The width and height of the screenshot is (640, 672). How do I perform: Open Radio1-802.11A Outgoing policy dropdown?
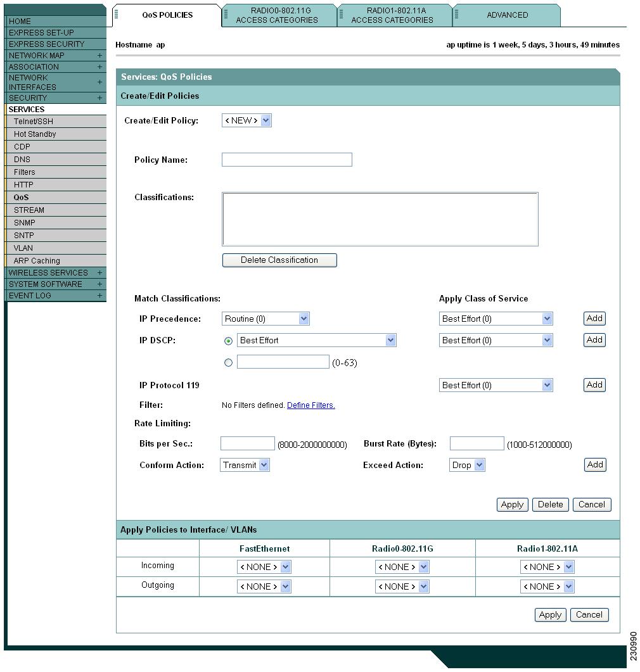(x=547, y=586)
